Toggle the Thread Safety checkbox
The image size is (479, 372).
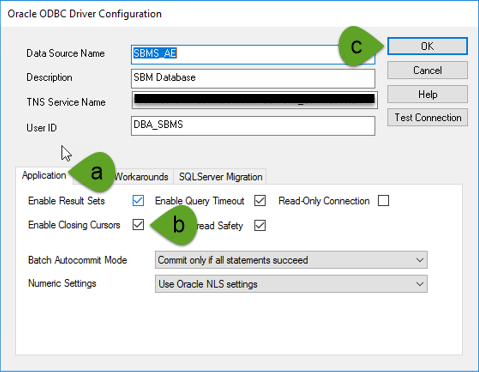click(x=260, y=226)
